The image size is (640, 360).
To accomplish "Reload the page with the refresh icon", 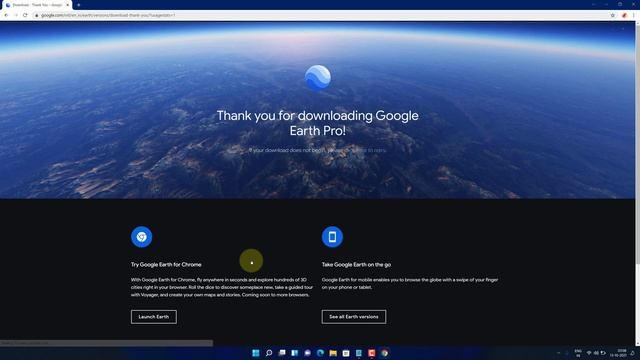I will pos(25,15).
